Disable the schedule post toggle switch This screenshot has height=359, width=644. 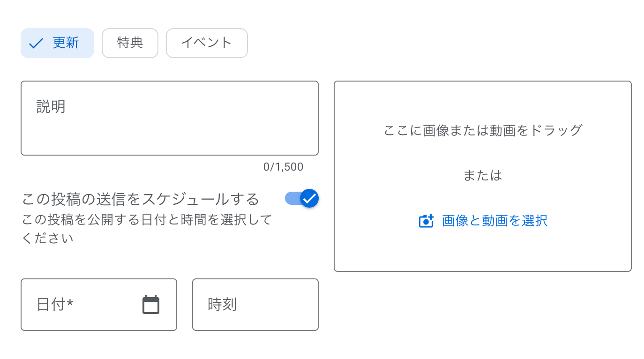[x=302, y=198]
